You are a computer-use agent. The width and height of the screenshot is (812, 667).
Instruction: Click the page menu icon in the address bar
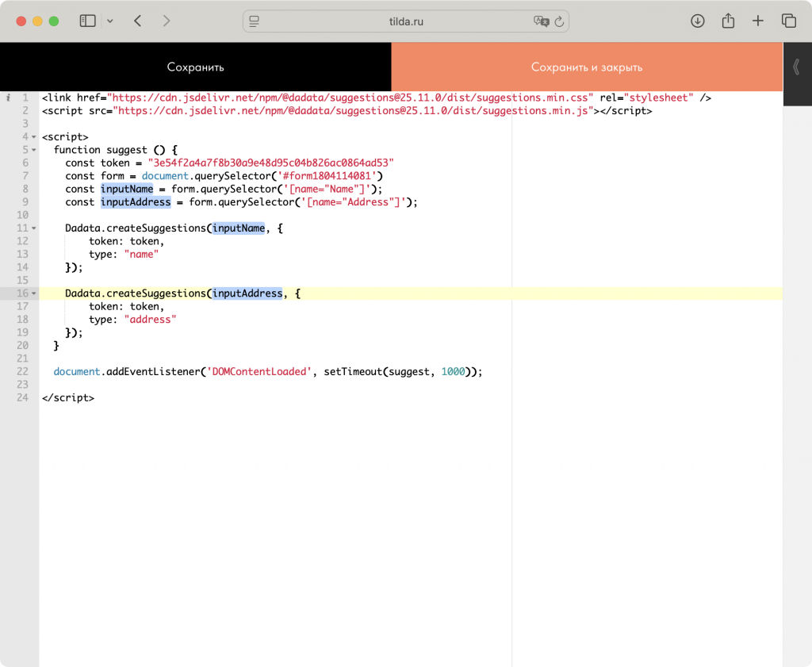(x=255, y=21)
